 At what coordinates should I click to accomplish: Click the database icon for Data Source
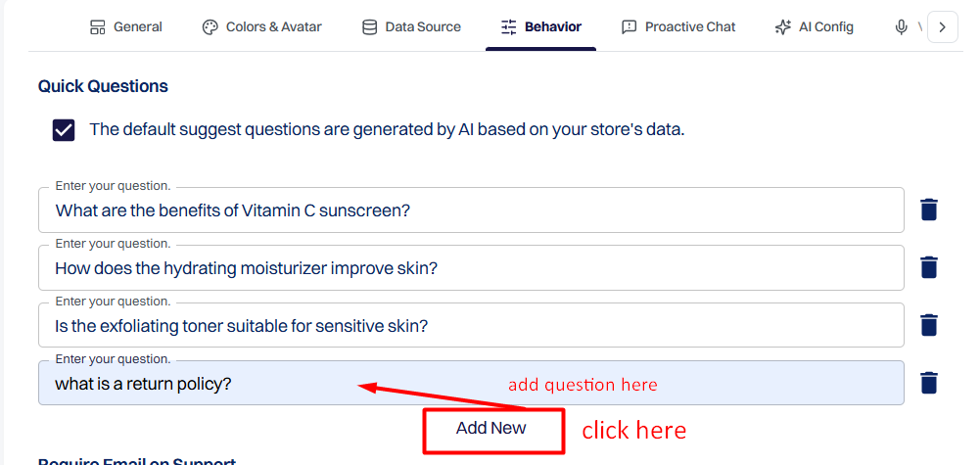[370, 26]
